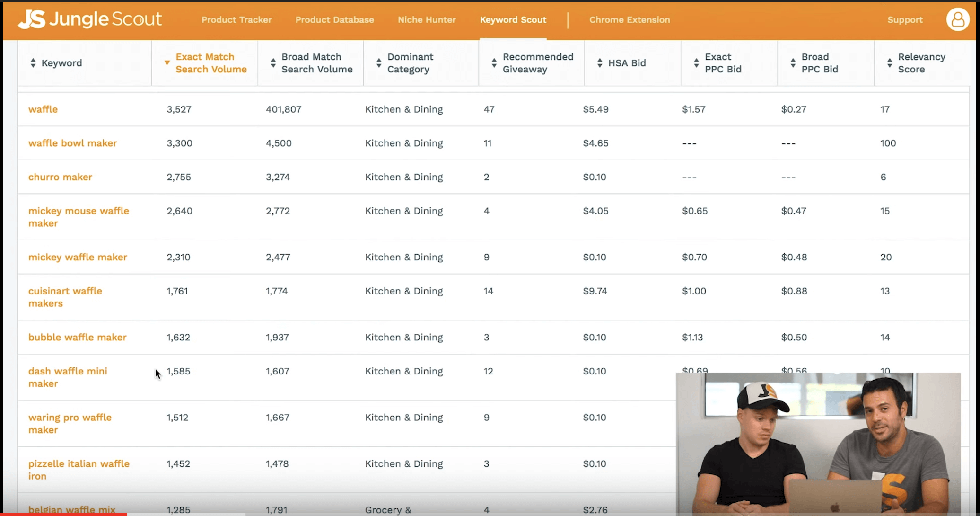Click the Relevancy Score header label
980x516 pixels.
point(921,63)
